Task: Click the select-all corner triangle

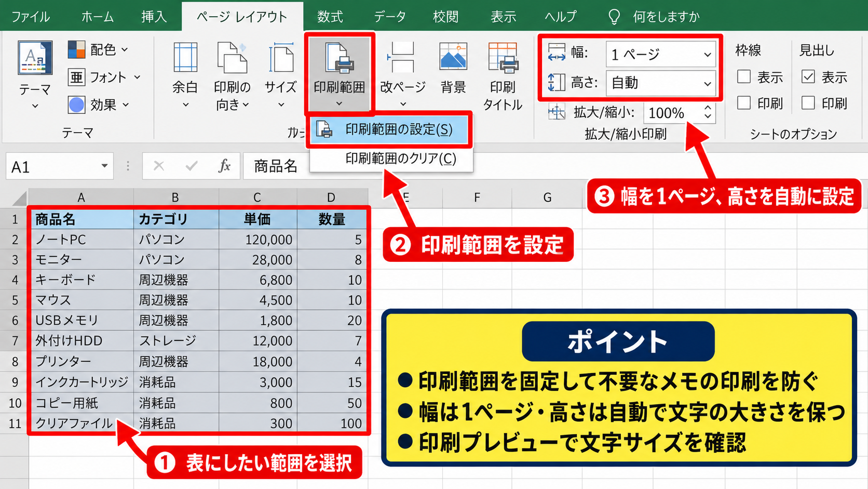Action: (19, 198)
